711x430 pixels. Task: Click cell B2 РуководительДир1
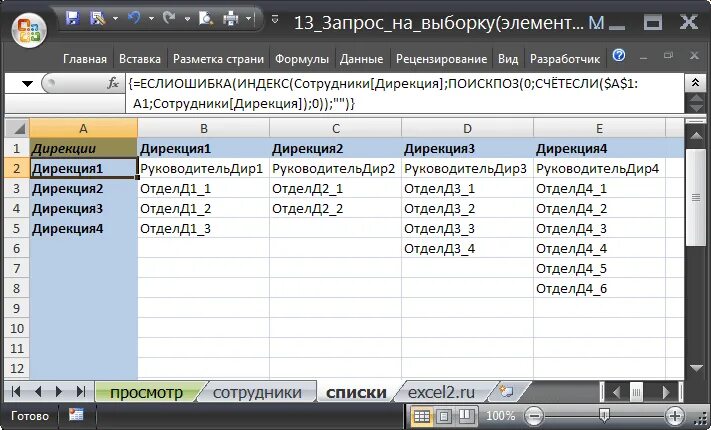[x=204, y=168]
